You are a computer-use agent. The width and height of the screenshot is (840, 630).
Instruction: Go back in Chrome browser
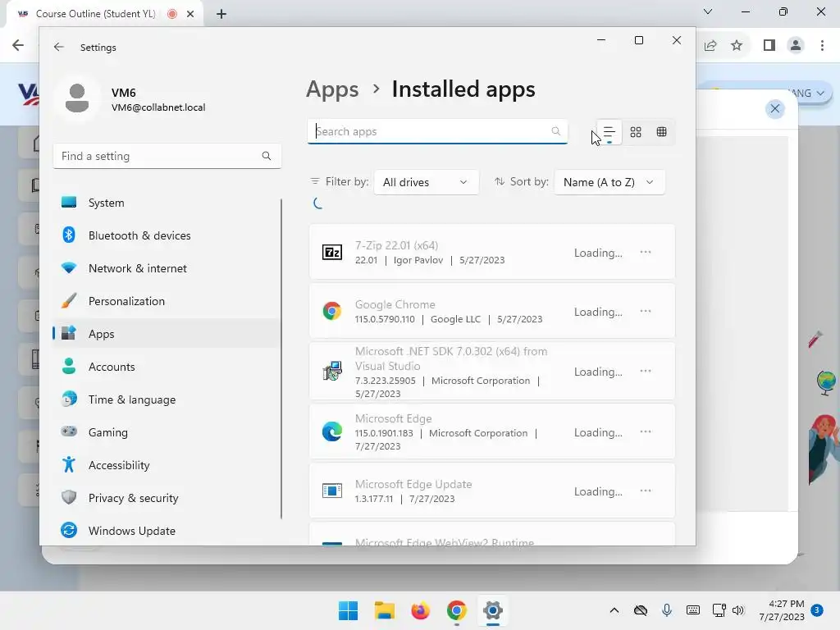18,46
